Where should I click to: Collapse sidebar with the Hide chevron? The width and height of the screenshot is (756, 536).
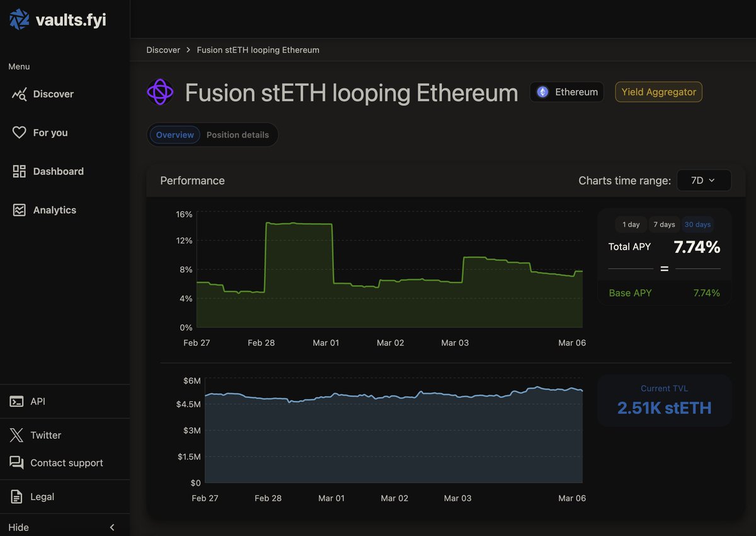point(112,527)
